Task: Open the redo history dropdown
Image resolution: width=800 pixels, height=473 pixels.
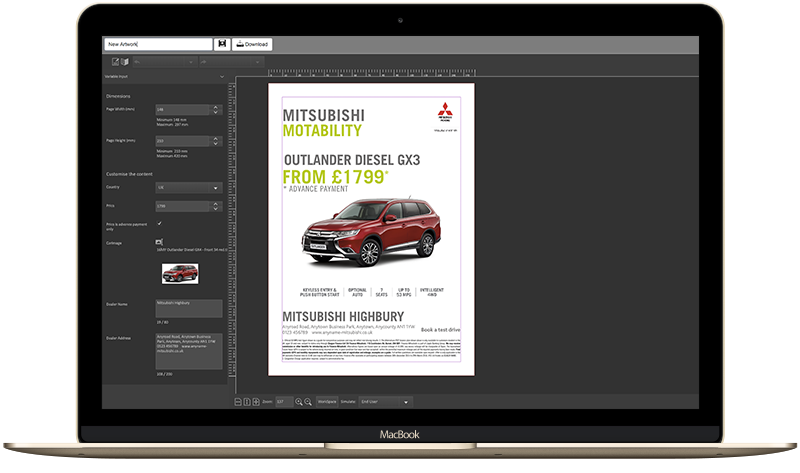Action: [x=257, y=62]
